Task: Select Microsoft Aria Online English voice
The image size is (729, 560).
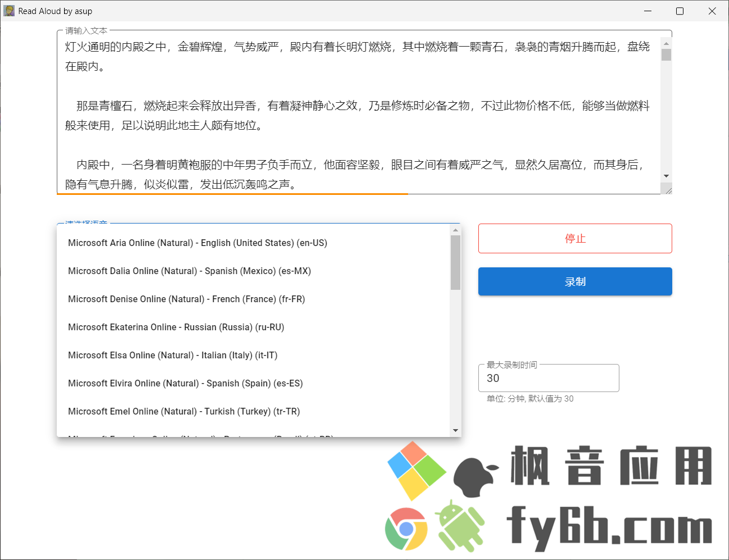Action: pyautogui.click(x=253, y=243)
